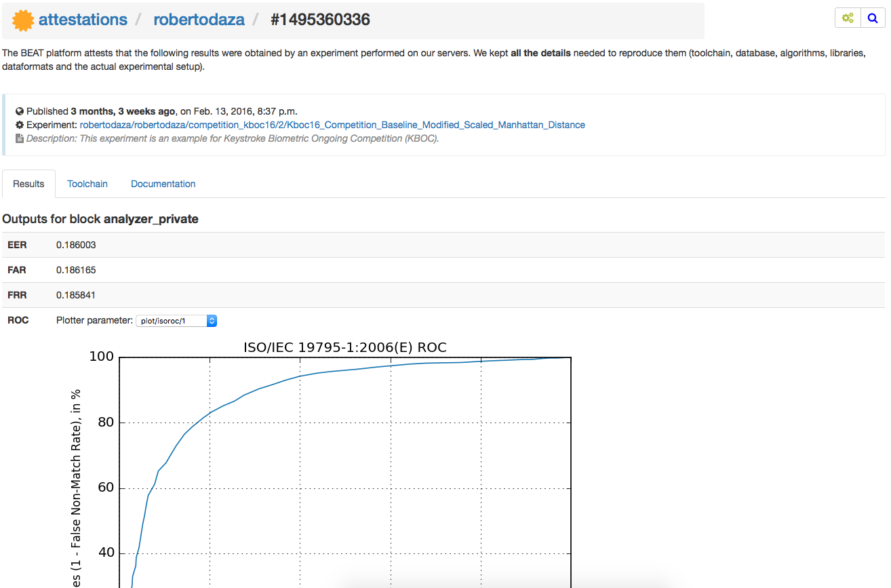Switch to the Toolchain tab
The image size is (891, 588).
point(87,184)
